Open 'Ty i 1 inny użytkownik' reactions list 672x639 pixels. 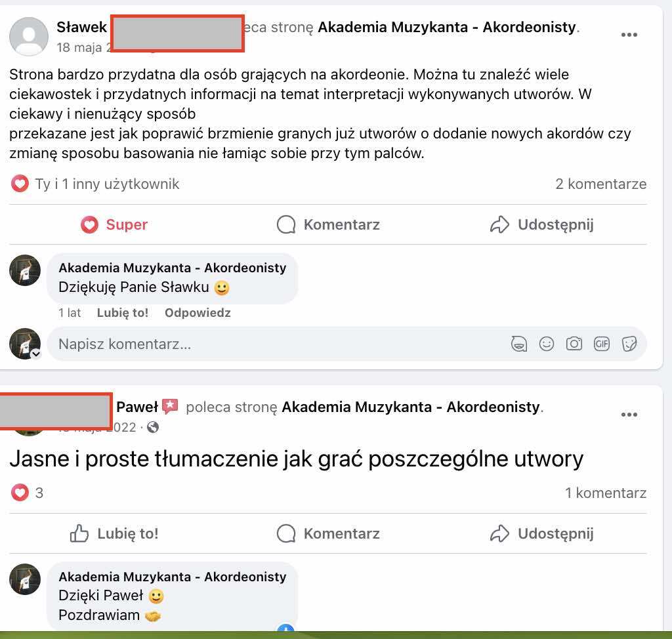pos(94,184)
